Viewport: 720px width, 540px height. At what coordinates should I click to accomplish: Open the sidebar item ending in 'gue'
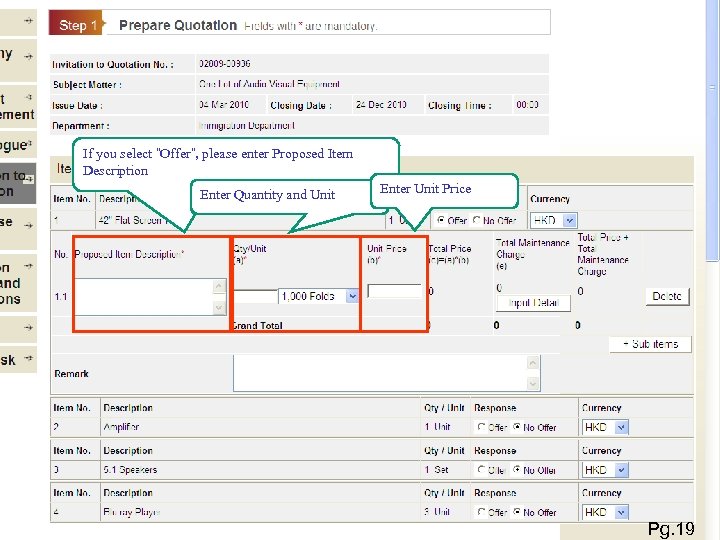click(17, 145)
